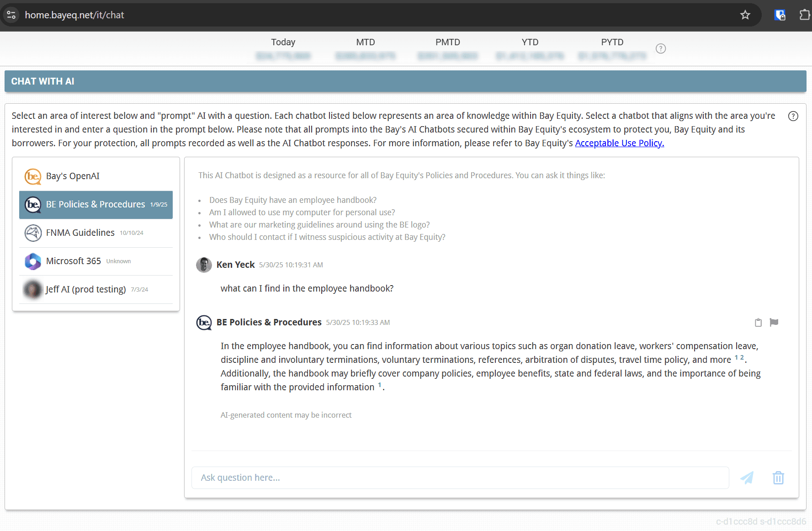This screenshot has width=812, height=531.
Task: Click Ken Yeck's profile avatar
Action: click(204, 265)
